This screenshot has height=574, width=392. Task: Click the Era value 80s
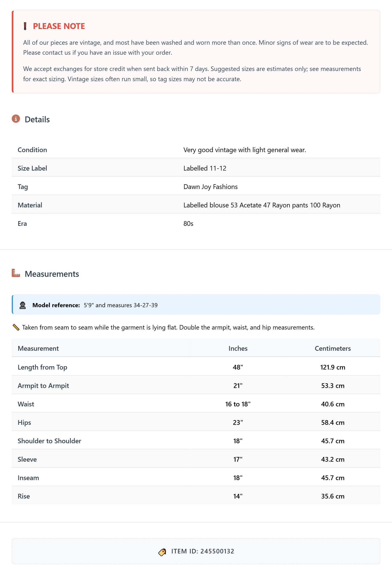pos(188,224)
